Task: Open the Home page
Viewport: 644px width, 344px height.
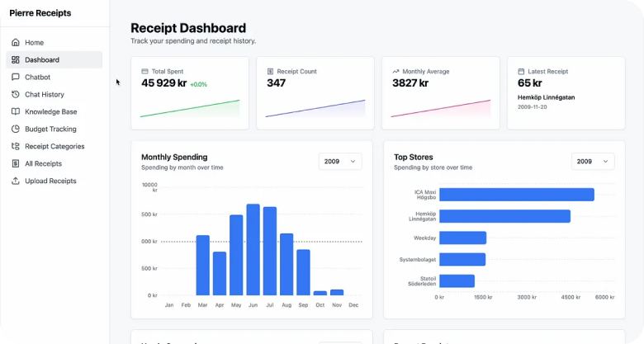Action: [x=54, y=42]
